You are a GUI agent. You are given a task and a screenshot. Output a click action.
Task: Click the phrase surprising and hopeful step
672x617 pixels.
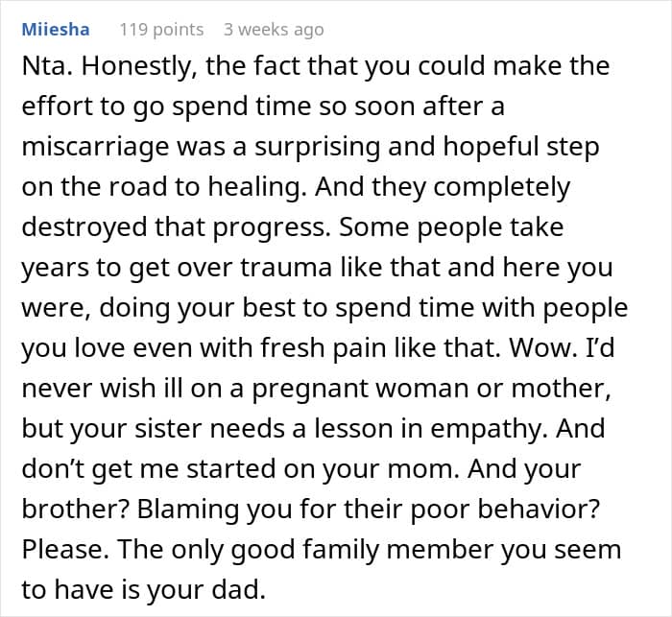click(x=427, y=148)
